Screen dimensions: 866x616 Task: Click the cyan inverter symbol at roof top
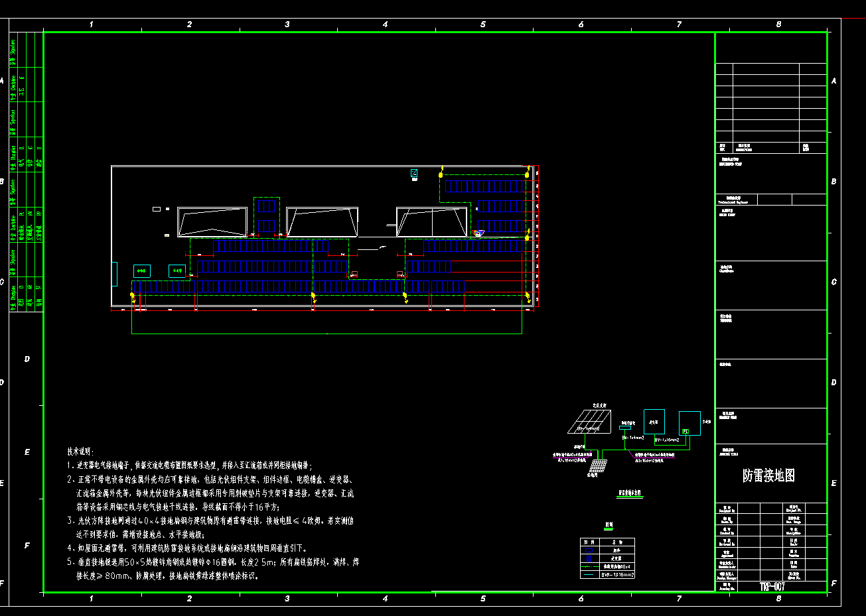click(414, 174)
